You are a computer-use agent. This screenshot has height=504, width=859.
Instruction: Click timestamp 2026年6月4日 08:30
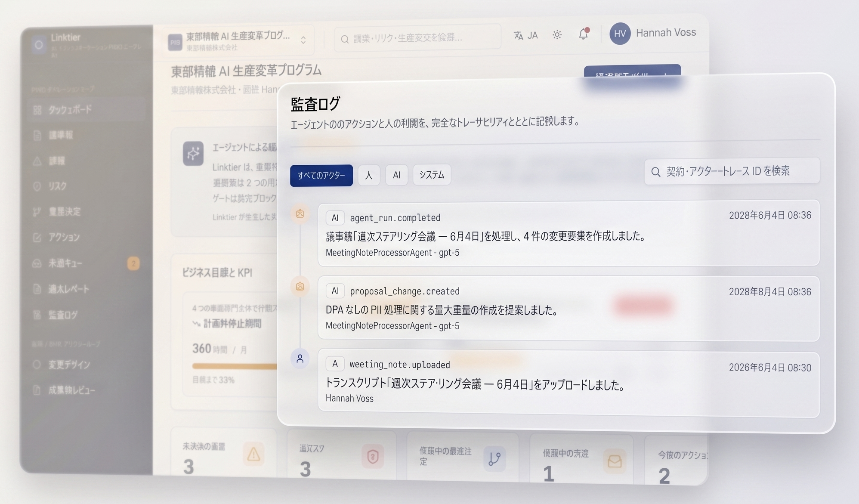[770, 368]
